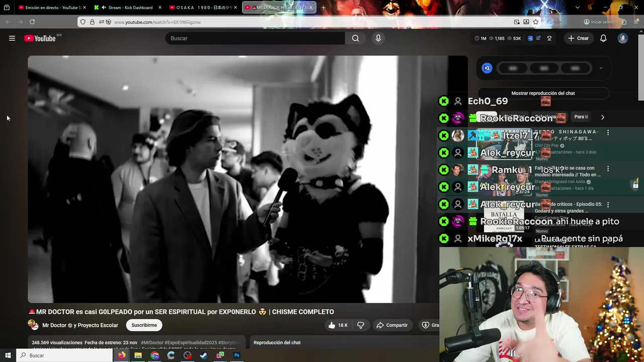
Task: Click the #ExpoEspiritualidad2025 hashtag
Action: (192, 342)
